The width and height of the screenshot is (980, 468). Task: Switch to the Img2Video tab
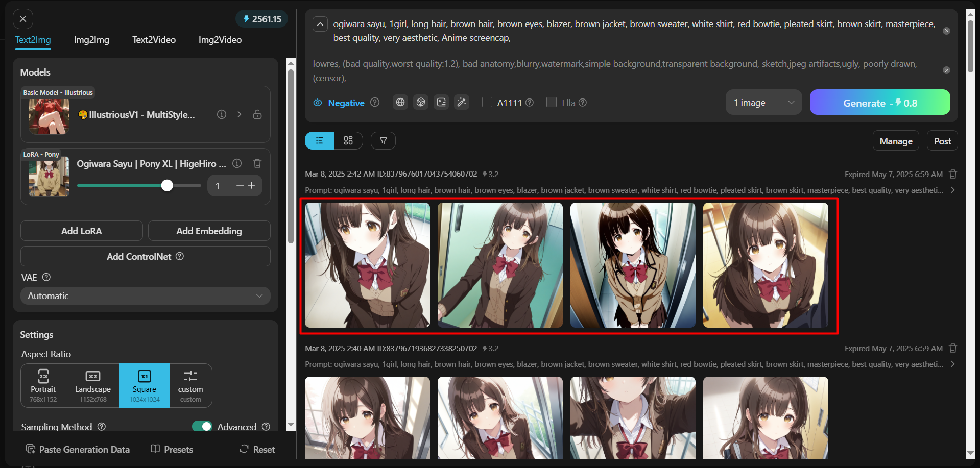(220, 40)
